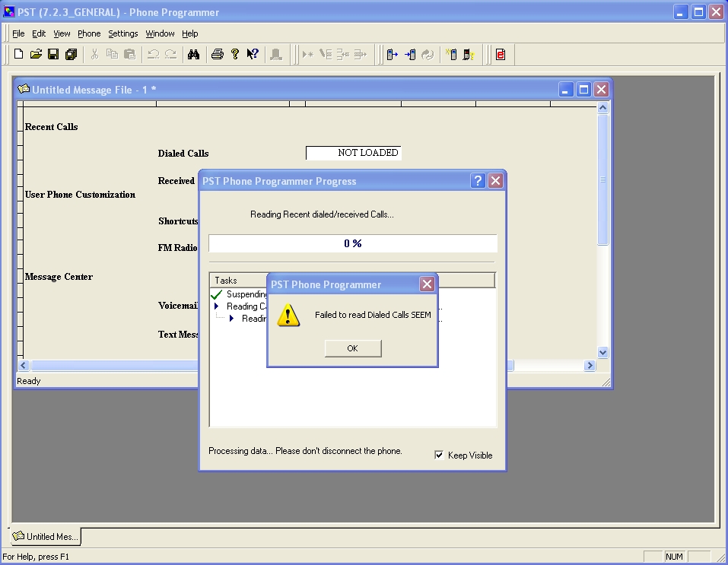Viewport: 728px width, 565px height.
Task: Click the context help pointer-question icon
Action: [253, 54]
